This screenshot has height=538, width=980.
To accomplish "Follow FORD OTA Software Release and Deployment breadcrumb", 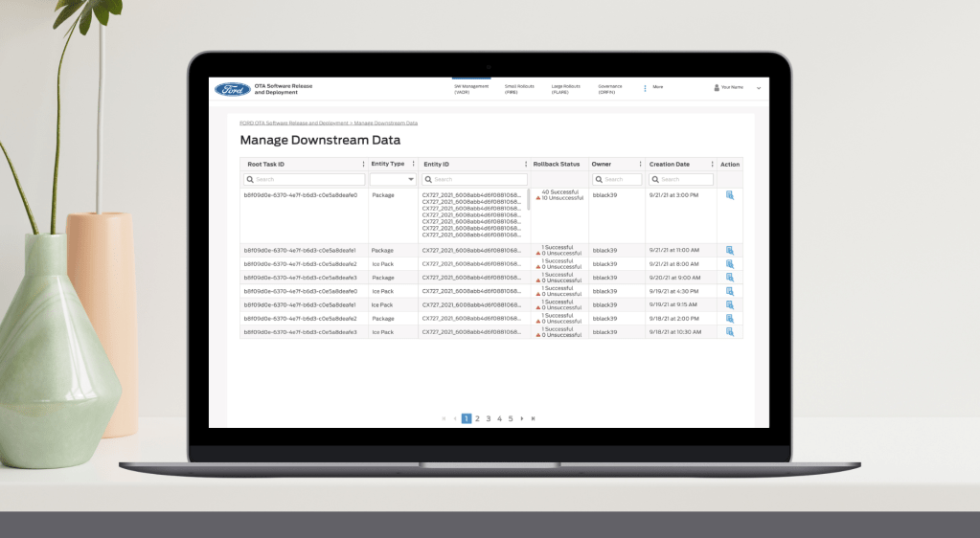I will 294,123.
